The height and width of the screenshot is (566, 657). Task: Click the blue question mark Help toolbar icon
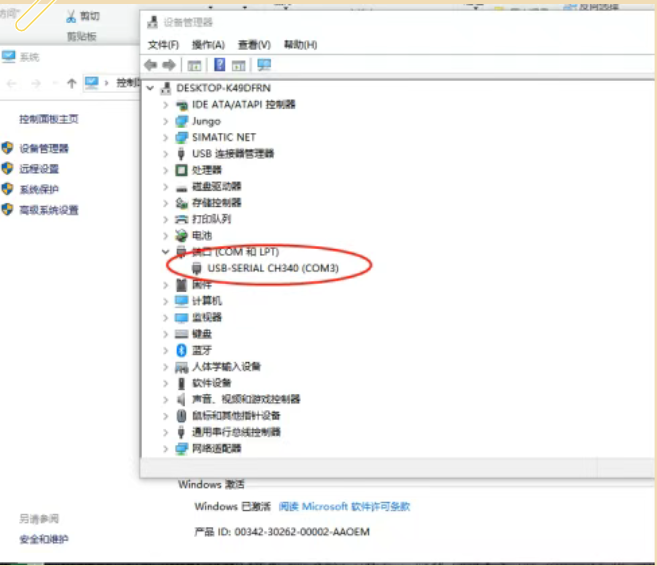click(x=219, y=65)
